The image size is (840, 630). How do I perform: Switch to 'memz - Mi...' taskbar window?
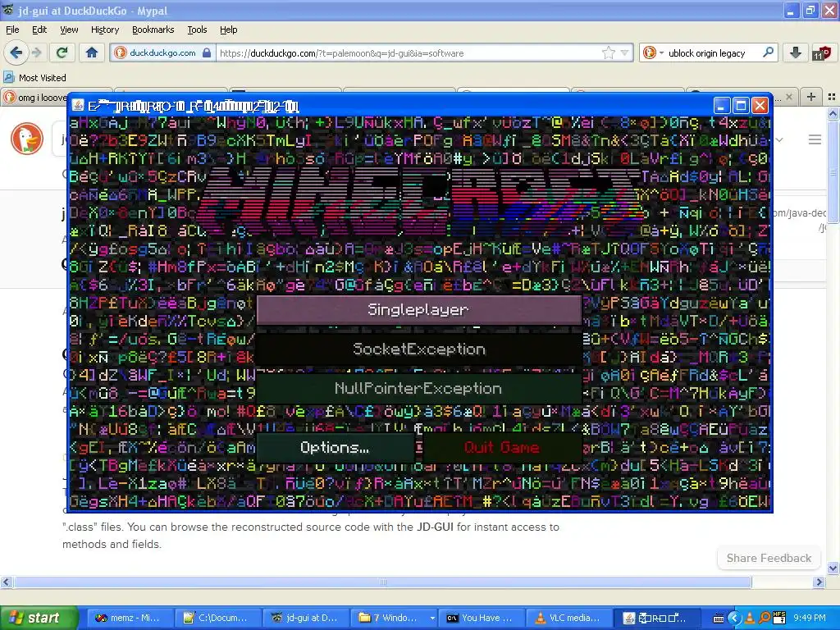coord(130,618)
